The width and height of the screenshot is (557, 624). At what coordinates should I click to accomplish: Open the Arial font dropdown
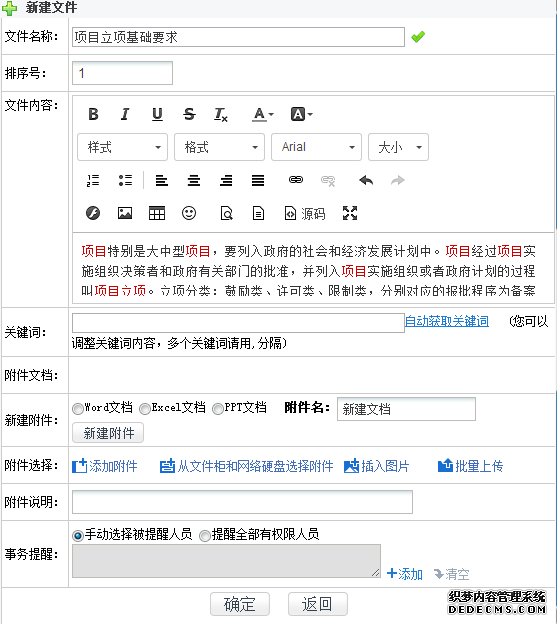(x=316, y=147)
